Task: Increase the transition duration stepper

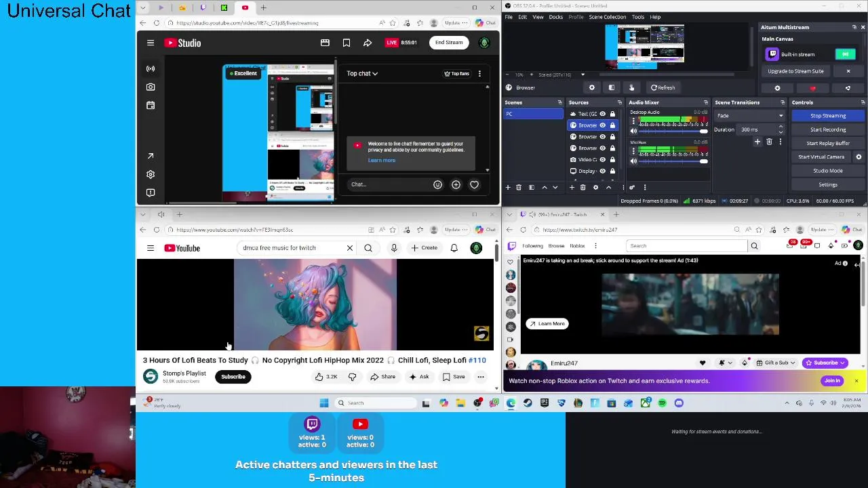Action: click(781, 127)
